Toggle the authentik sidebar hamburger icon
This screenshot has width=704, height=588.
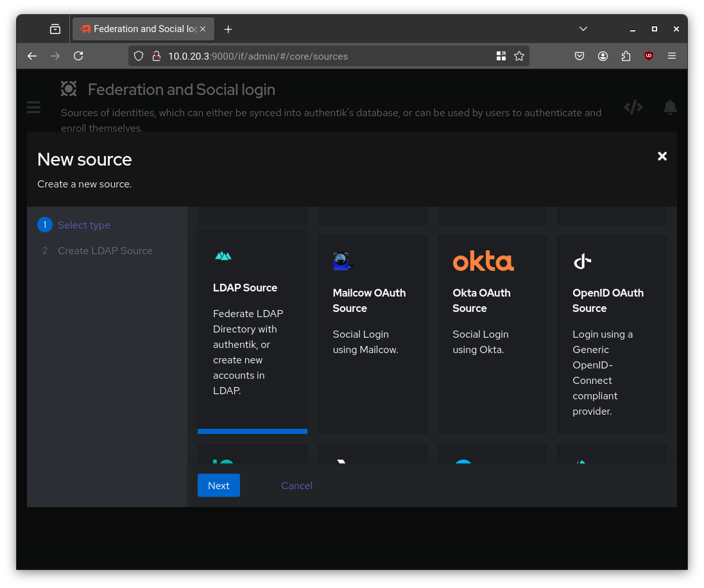[x=33, y=107]
